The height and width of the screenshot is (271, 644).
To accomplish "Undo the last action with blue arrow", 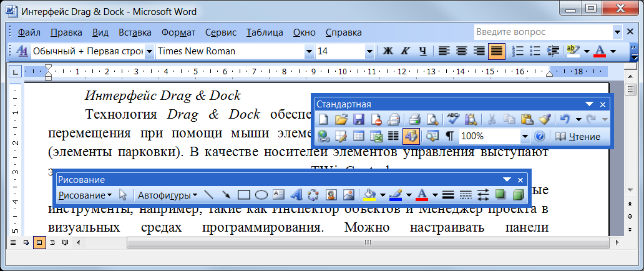I will (x=565, y=120).
